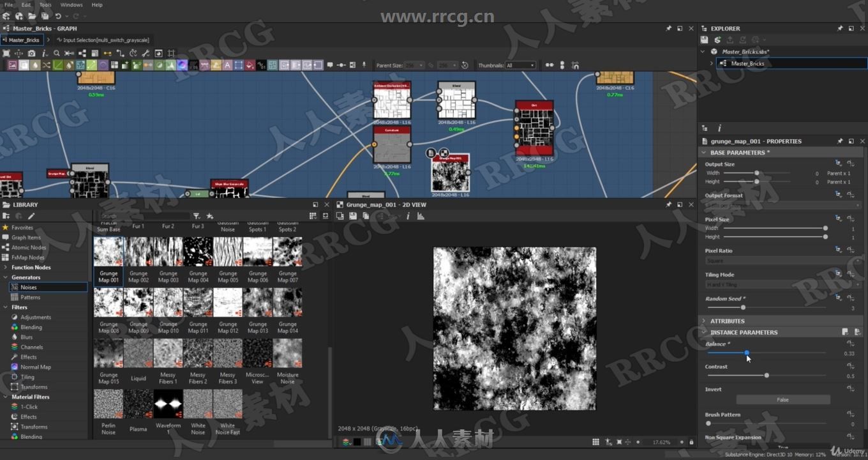The width and height of the screenshot is (868, 460).
Task: Click the Library search field
Action: coord(145,216)
